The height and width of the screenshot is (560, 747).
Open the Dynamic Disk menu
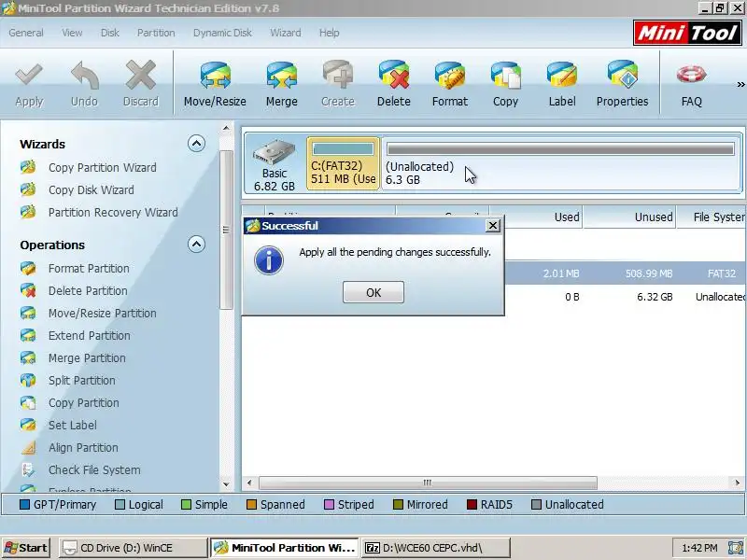click(x=222, y=33)
